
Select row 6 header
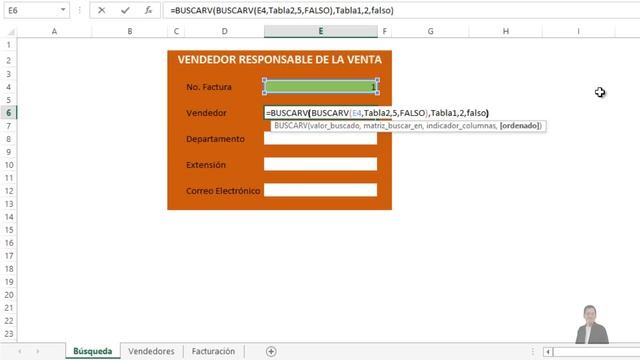pos(9,113)
